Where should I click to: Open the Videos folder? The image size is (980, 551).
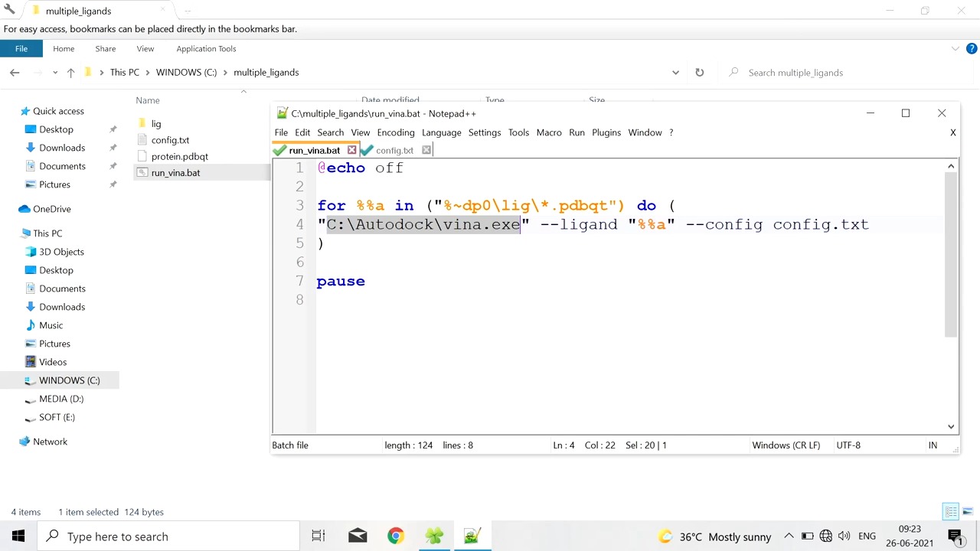pyautogui.click(x=53, y=362)
